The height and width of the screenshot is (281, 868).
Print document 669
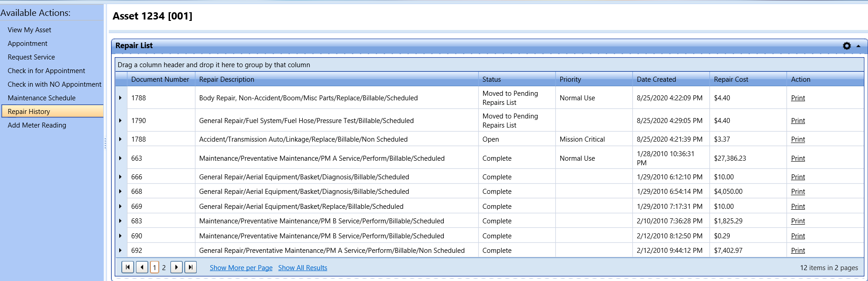[798, 207]
